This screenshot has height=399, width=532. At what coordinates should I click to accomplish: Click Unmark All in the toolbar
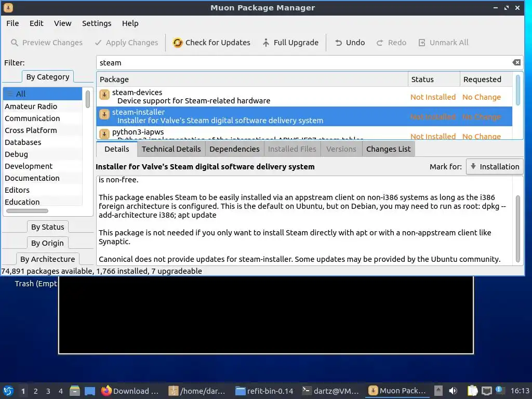(x=443, y=43)
